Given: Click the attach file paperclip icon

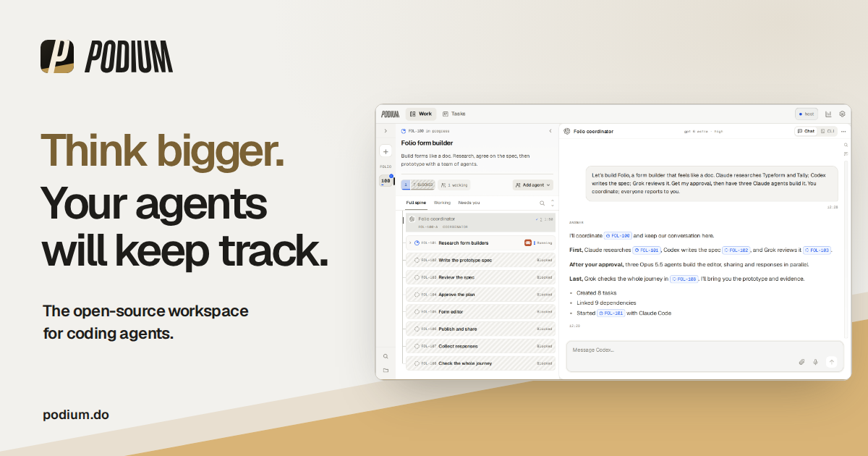Looking at the screenshot, I should point(801,362).
